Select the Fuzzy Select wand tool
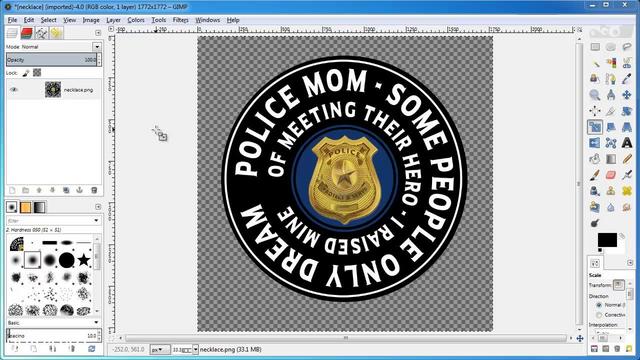The height and width of the screenshot is (360, 640). (595, 63)
